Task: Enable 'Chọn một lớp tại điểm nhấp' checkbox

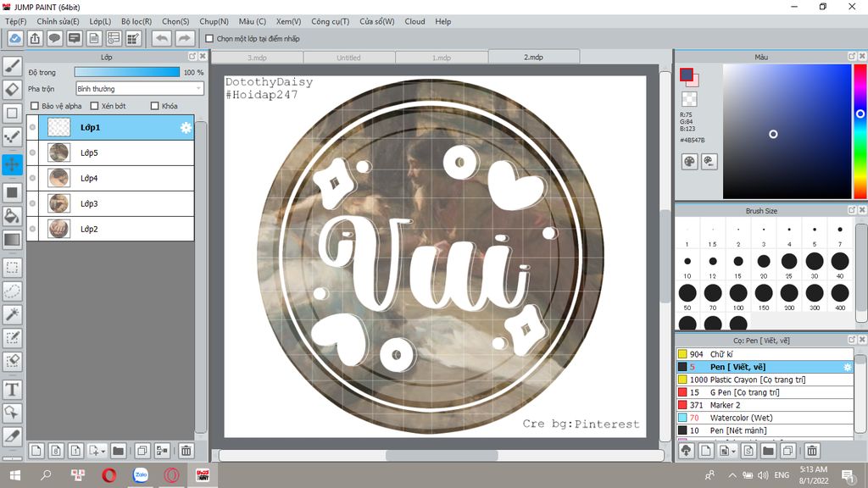Action: 209,39
